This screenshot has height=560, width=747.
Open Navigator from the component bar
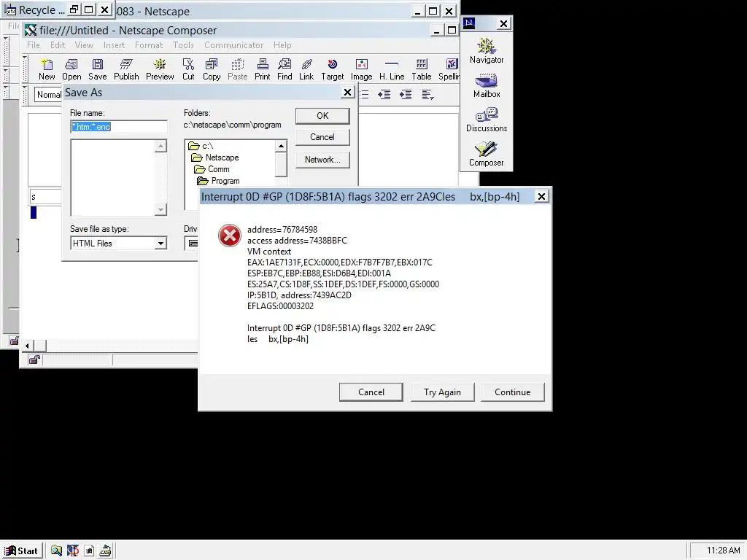pyautogui.click(x=487, y=50)
